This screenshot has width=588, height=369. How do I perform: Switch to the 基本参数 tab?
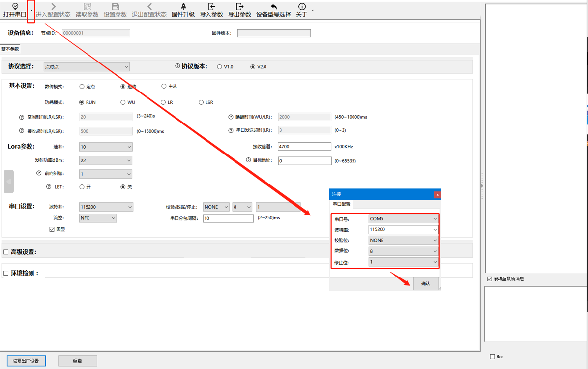pyautogui.click(x=10, y=49)
